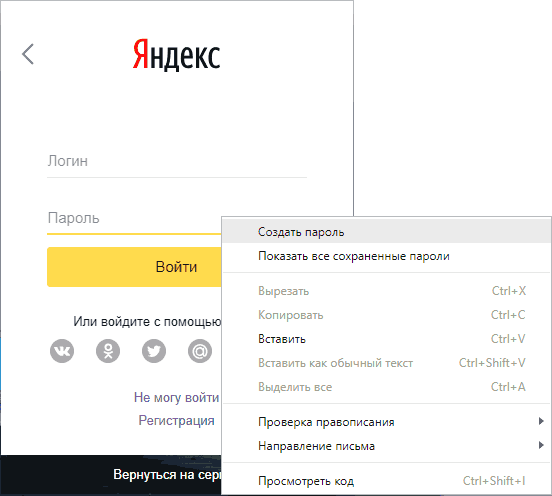Click the Или войдите с помощью text
The image size is (552, 496).
tap(147, 321)
